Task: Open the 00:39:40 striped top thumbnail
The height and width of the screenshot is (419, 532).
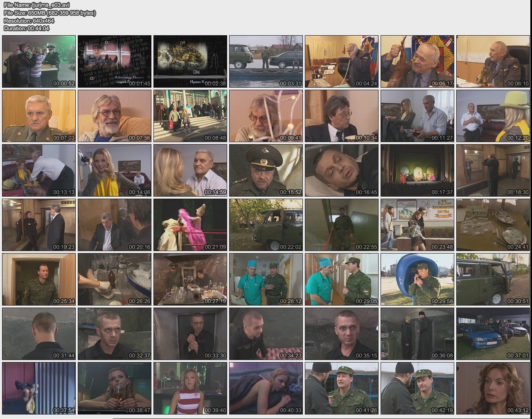Action: tap(190, 388)
